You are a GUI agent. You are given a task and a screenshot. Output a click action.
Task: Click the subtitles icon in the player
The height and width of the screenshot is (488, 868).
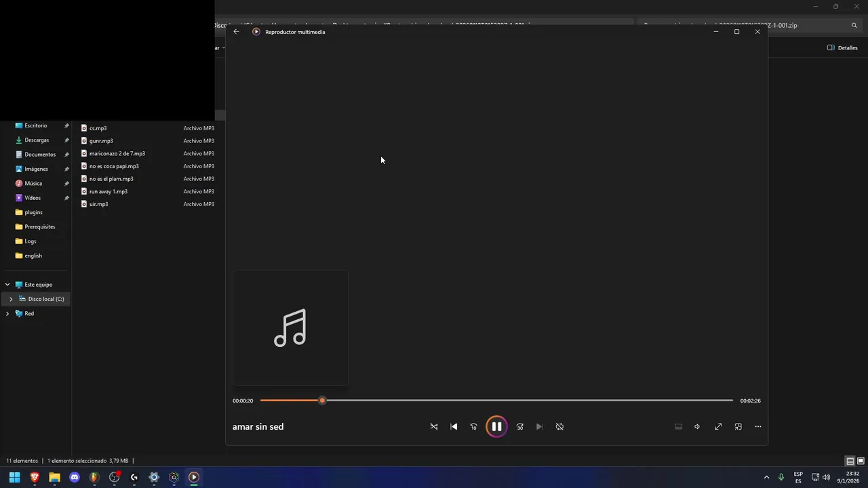point(678,426)
